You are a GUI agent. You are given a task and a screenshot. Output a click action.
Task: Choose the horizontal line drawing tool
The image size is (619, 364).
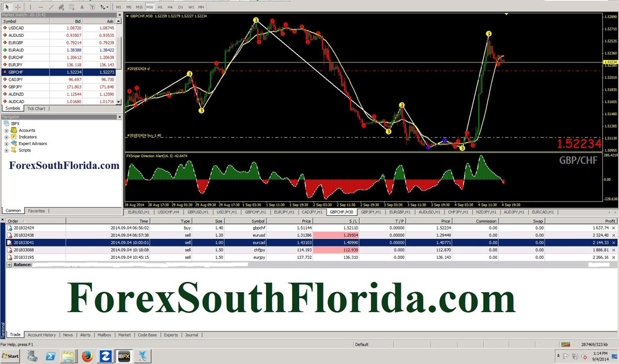(x=39, y=7)
